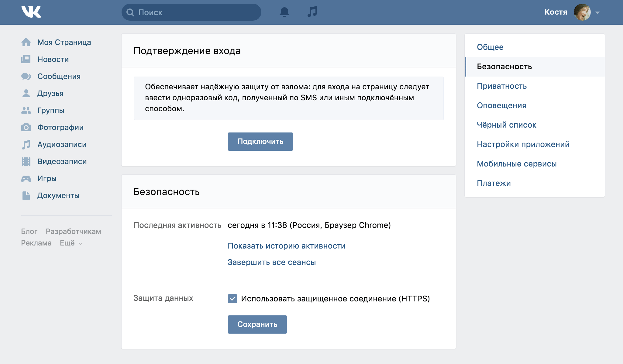Click Завершить все сеансы link
Screen dimensions: 623x364
(x=272, y=262)
